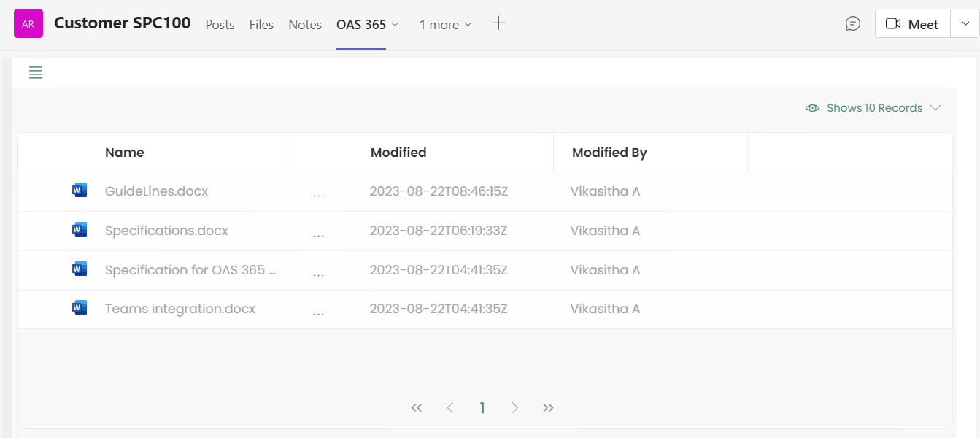Start a meeting with Meet button

(x=912, y=24)
